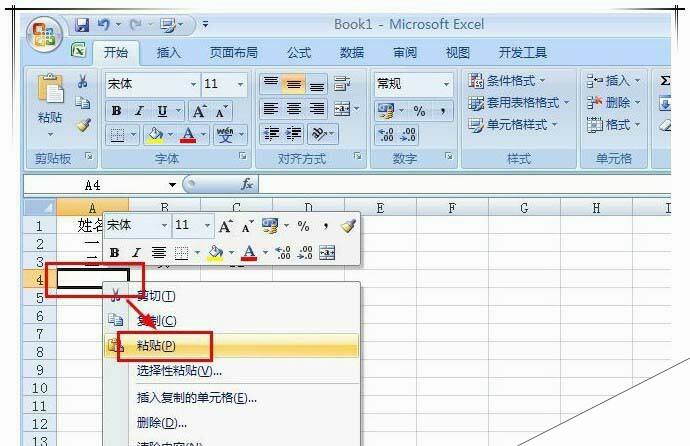This screenshot has height=446, width=690.
Task: Open ribbon font name 宋体 dropdown
Action: click(193, 84)
